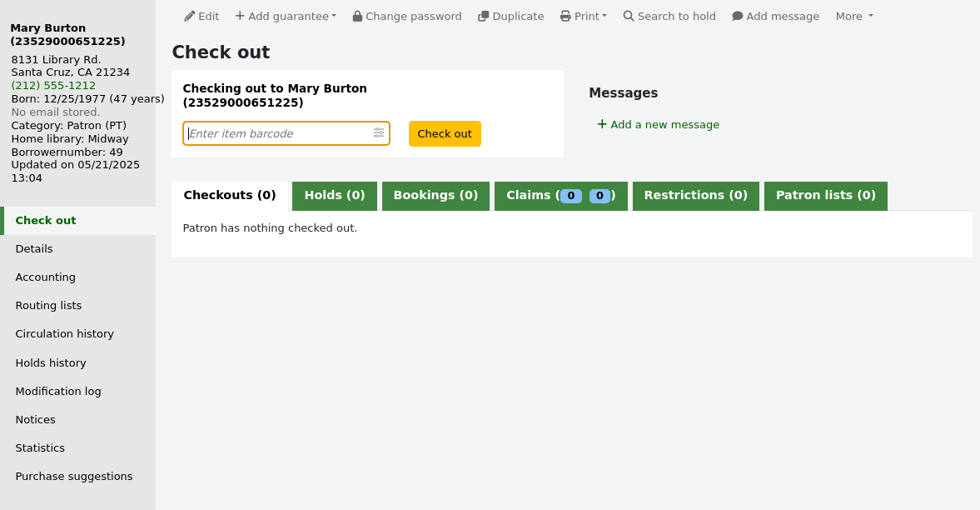
Task: Click the Print printer icon
Action: coord(567,15)
